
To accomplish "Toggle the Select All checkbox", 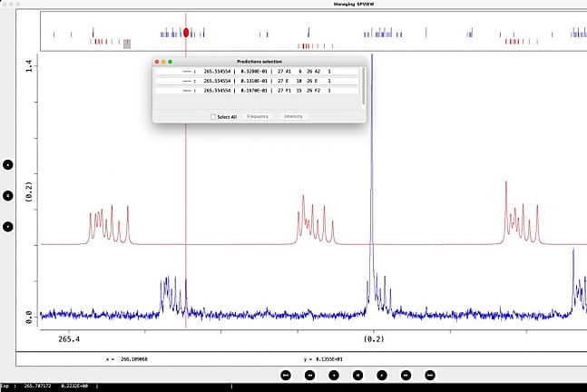I will [x=213, y=117].
